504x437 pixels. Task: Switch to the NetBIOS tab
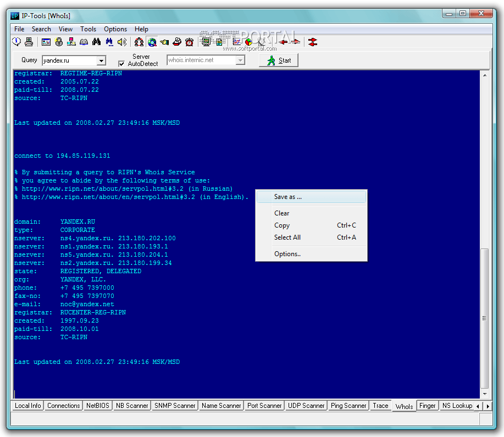coord(98,406)
